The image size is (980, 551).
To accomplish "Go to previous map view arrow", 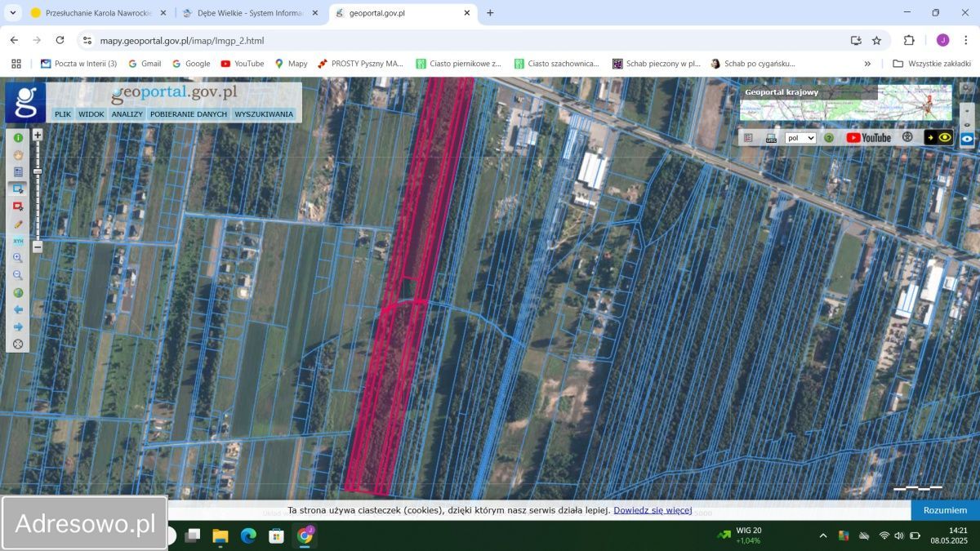I will pos(18,309).
